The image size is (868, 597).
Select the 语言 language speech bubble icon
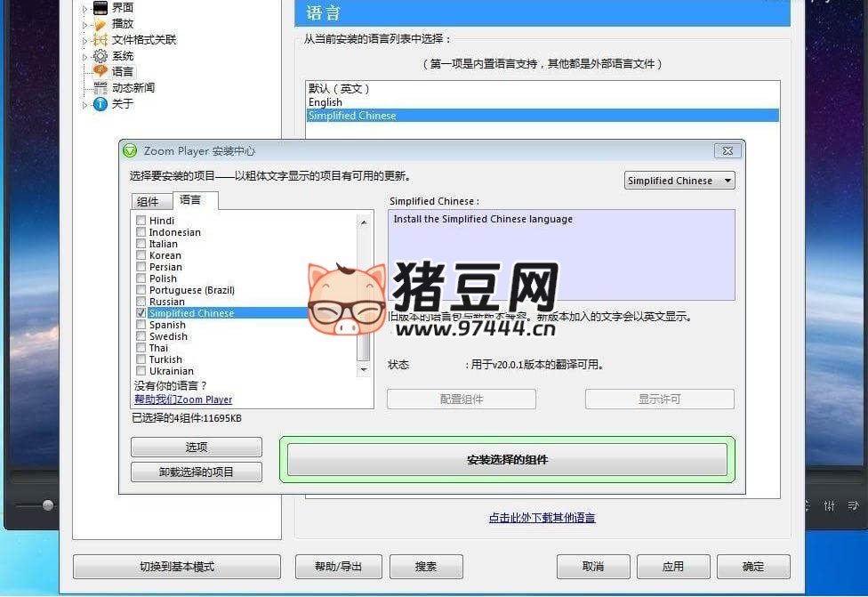[x=100, y=71]
